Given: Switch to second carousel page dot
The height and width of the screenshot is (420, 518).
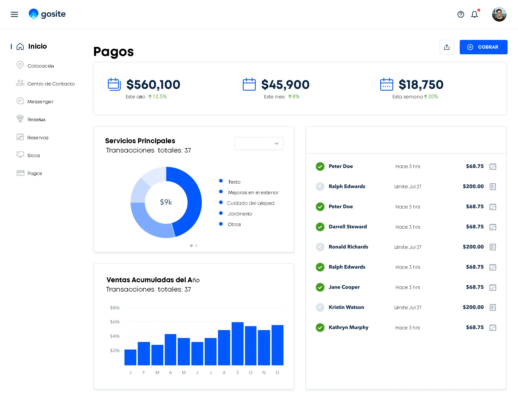Looking at the screenshot, I should click(197, 245).
